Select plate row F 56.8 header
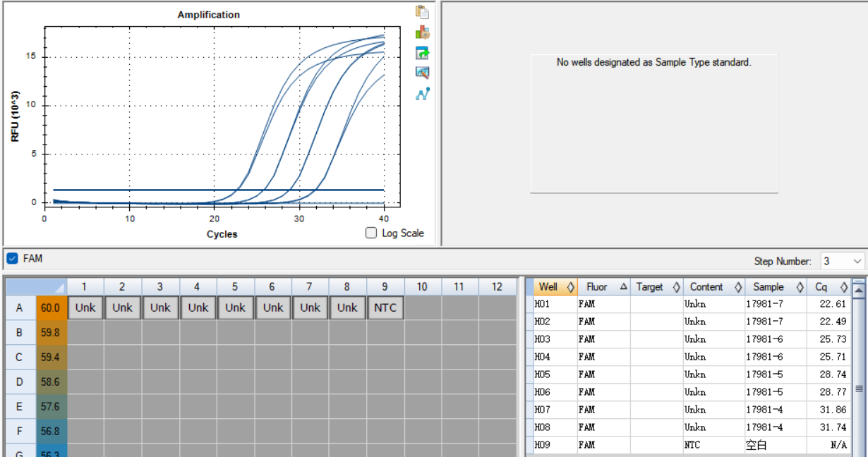This screenshot has width=868, height=457. pos(36,431)
